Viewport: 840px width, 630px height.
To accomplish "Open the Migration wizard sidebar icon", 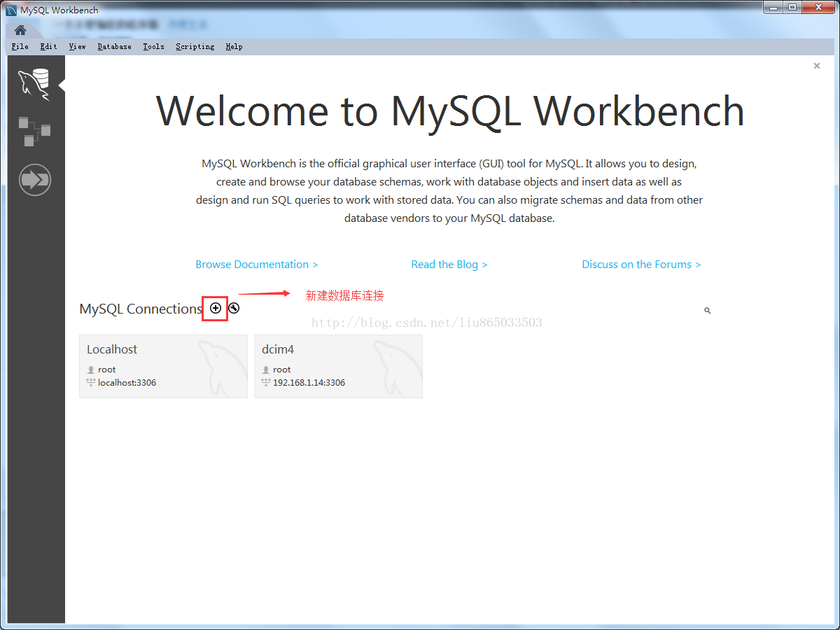I will [35, 180].
